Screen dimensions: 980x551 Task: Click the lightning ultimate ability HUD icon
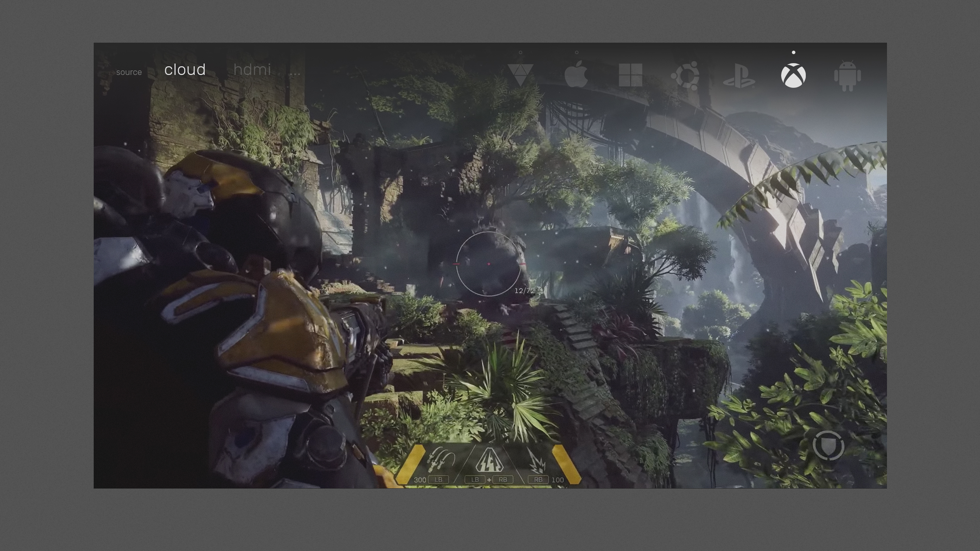point(489,460)
